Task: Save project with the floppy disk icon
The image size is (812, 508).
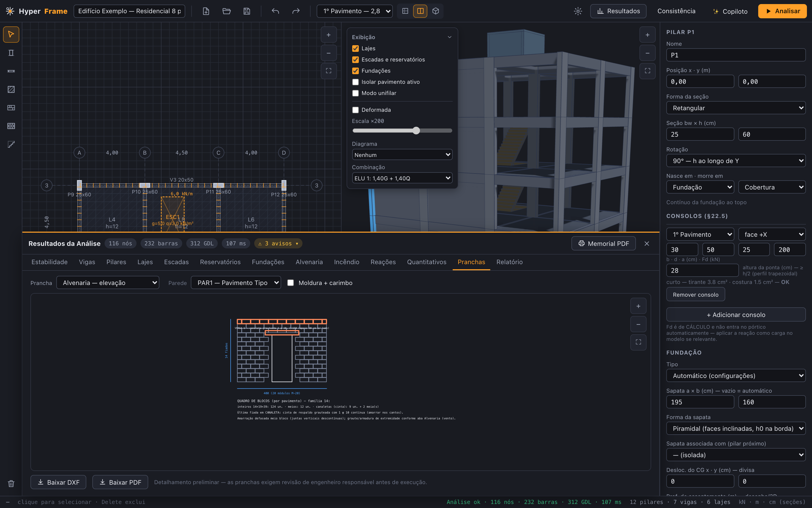Action: 247,11
